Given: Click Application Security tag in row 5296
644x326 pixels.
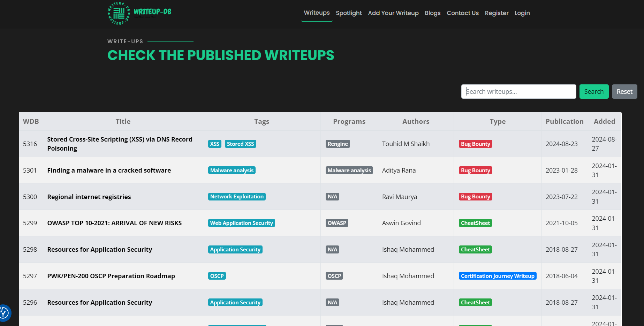Looking at the screenshot, I should tap(235, 302).
